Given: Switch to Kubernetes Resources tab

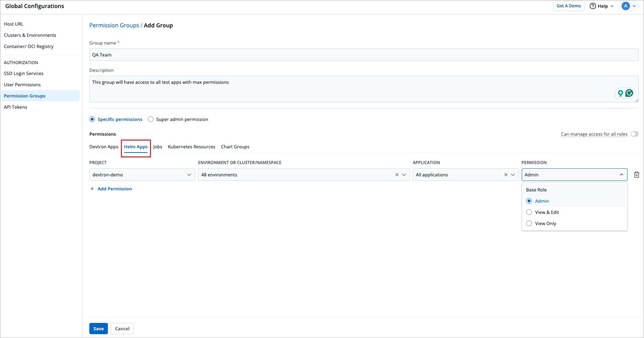Looking at the screenshot, I should [x=191, y=147].
